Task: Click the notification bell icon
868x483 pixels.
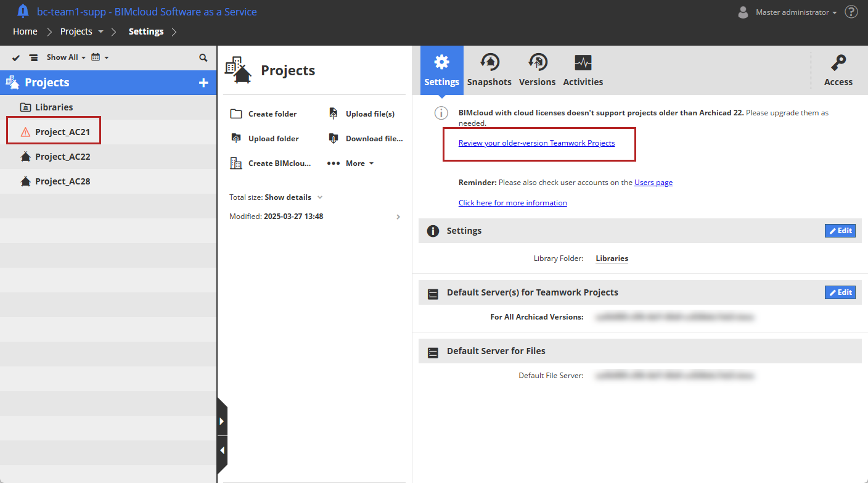Action: coord(23,11)
